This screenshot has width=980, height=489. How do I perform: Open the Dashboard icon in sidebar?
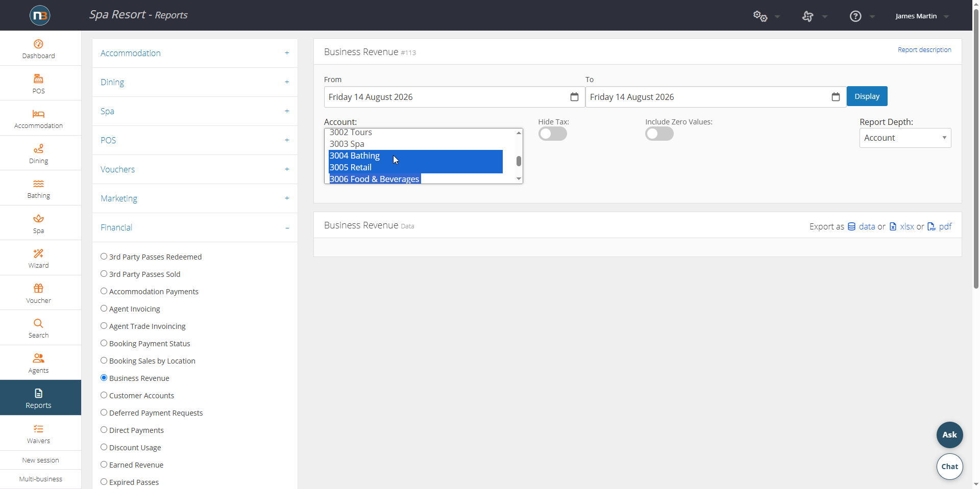[x=38, y=44]
